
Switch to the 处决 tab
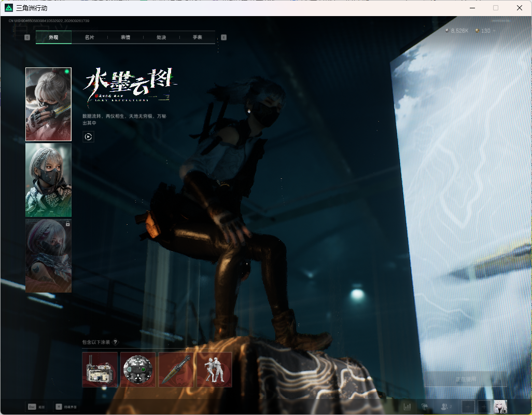click(x=161, y=37)
